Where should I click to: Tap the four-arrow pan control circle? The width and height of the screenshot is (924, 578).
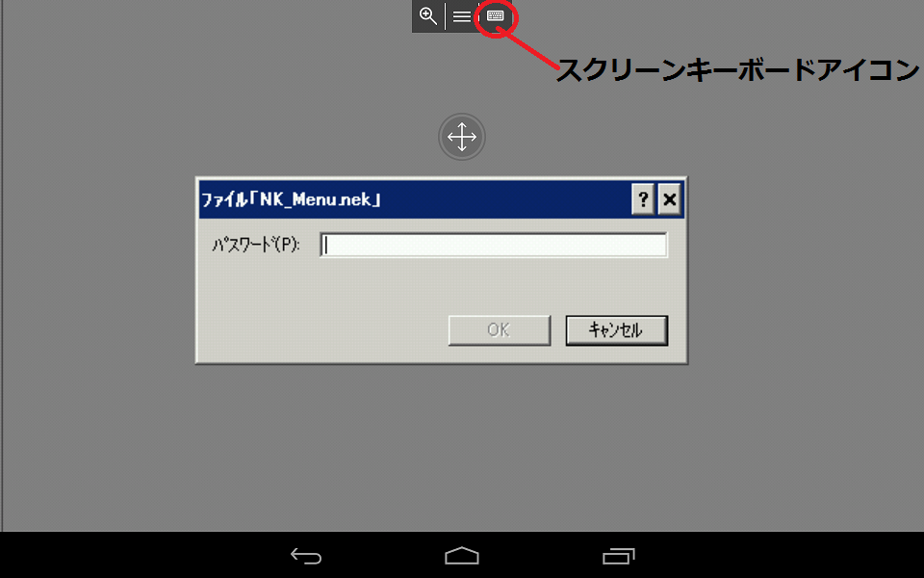(x=462, y=137)
